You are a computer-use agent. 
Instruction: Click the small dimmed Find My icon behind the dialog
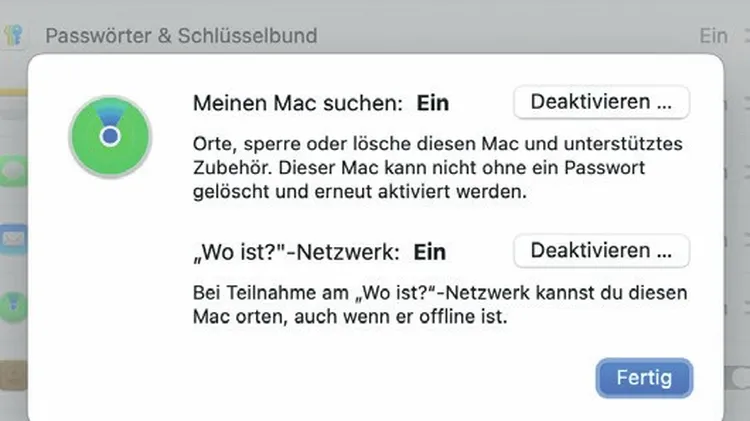pyautogui.click(x=13, y=306)
